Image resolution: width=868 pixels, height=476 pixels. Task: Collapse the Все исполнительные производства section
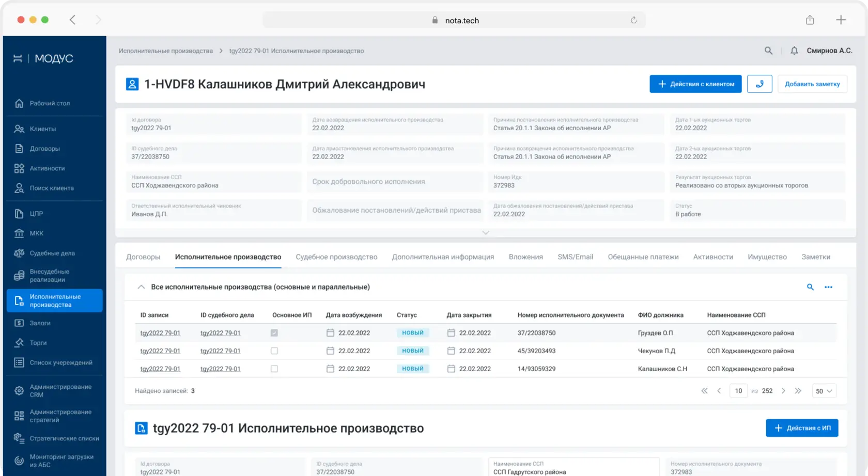click(x=141, y=287)
